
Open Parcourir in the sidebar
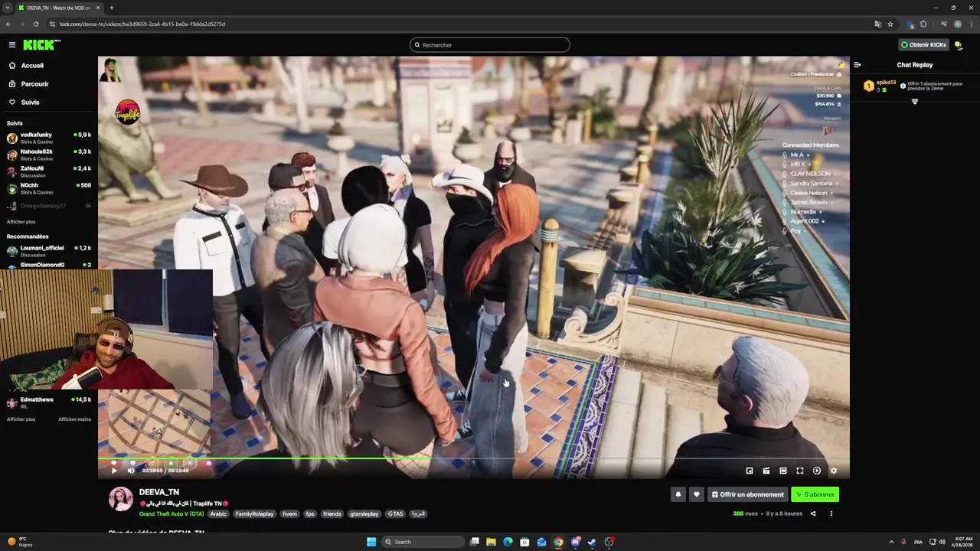tap(34, 84)
